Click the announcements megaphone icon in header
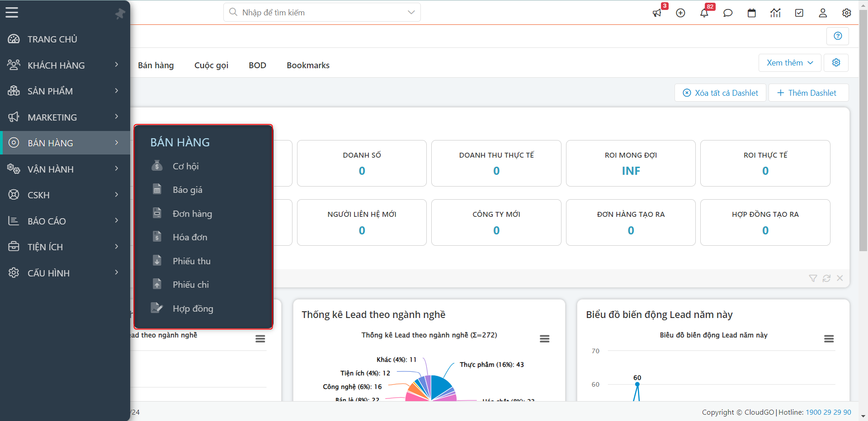The height and width of the screenshot is (421, 868). coord(657,13)
